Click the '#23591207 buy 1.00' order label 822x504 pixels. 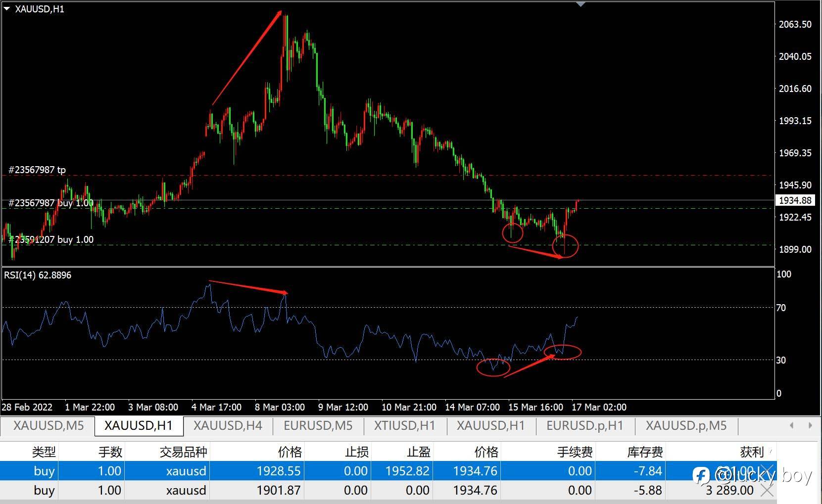tap(51, 239)
